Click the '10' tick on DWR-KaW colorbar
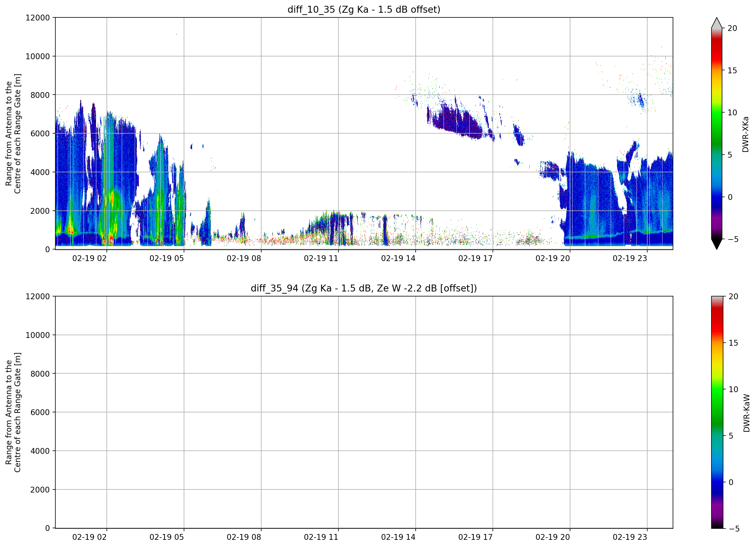 tap(733, 389)
